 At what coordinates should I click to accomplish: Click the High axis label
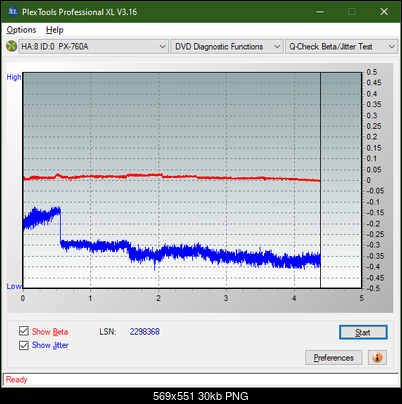click(14, 77)
